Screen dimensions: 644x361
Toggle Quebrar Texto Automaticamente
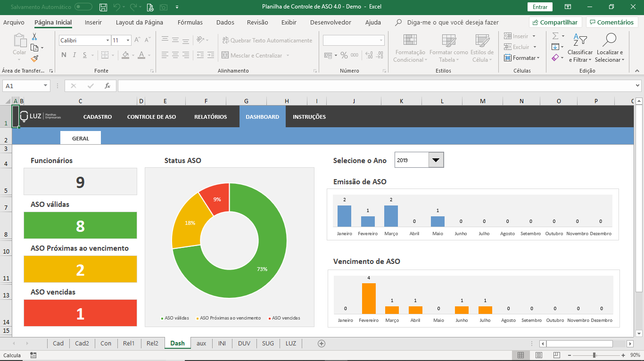[x=267, y=41]
